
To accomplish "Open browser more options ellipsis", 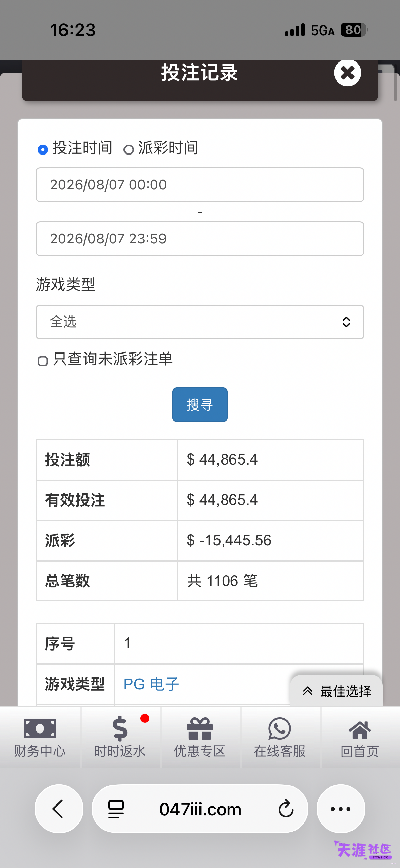I will click(x=341, y=809).
